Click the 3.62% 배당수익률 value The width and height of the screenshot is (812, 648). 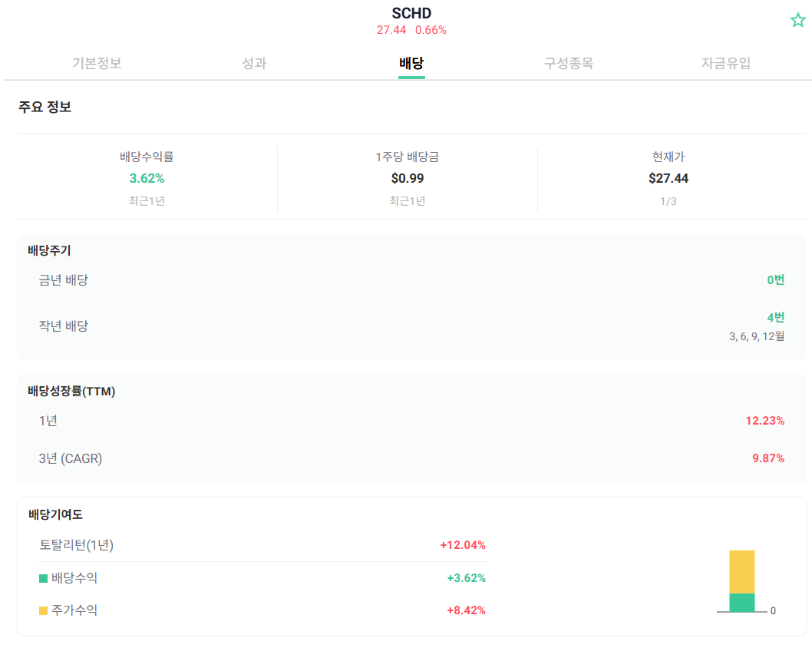pos(147,178)
